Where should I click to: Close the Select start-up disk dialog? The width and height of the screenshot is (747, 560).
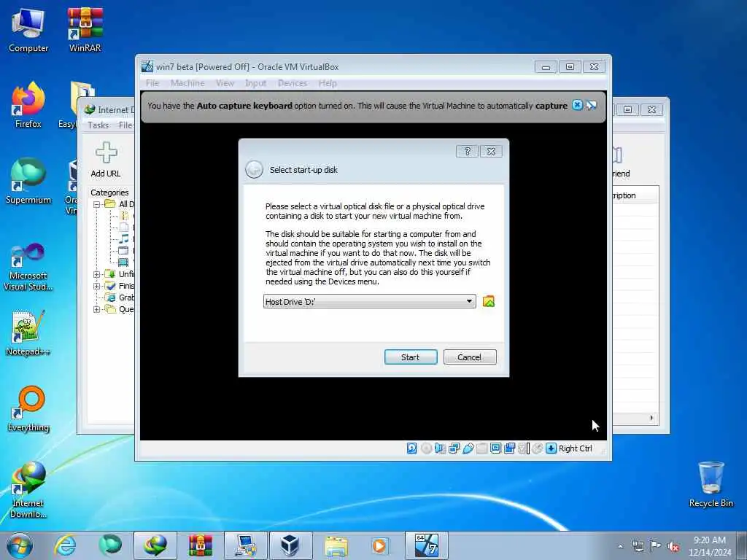tap(491, 151)
